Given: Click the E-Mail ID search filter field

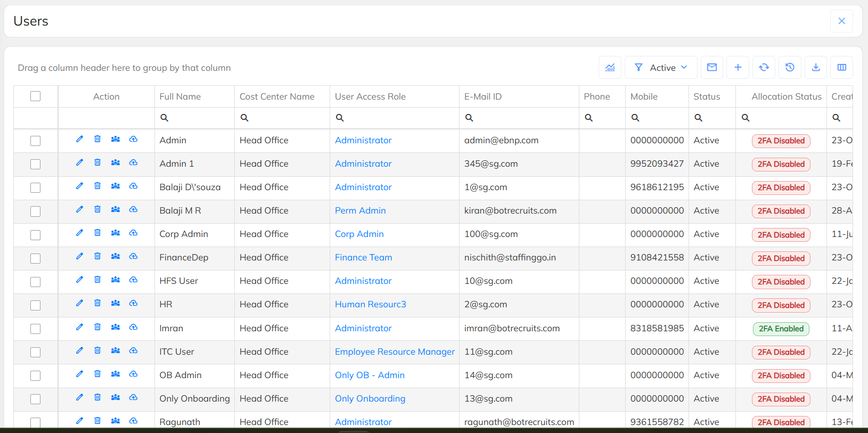Looking at the screenshot, I should [x=522, y=118].
